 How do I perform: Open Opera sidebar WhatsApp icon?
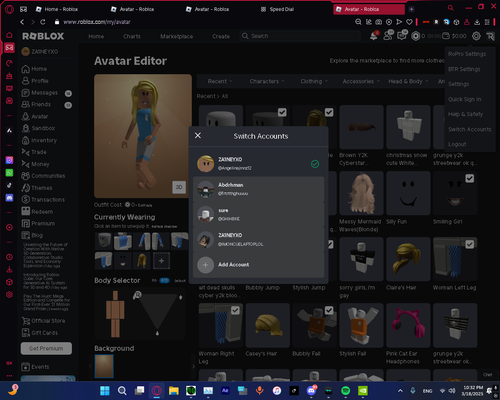pyautogui.click(x=9, y=173)
